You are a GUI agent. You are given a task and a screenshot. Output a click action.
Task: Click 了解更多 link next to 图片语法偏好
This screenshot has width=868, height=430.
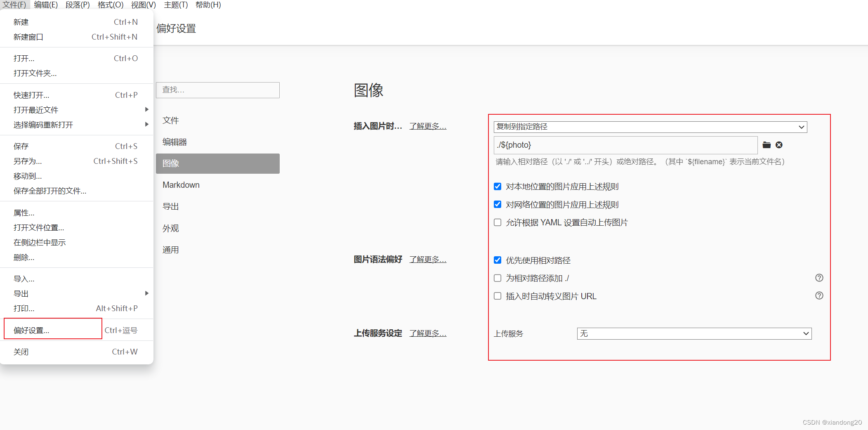(x=428, y=260)
